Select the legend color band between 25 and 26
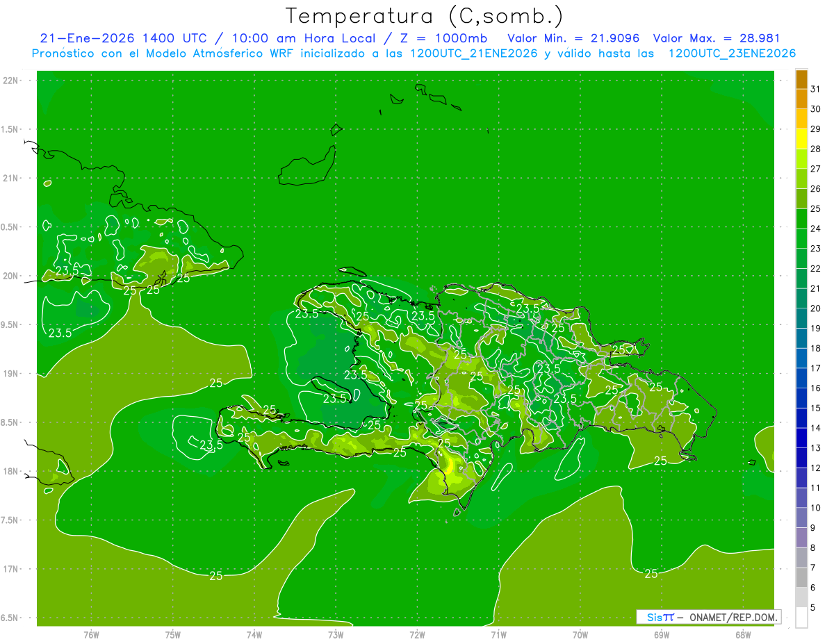 801,199
